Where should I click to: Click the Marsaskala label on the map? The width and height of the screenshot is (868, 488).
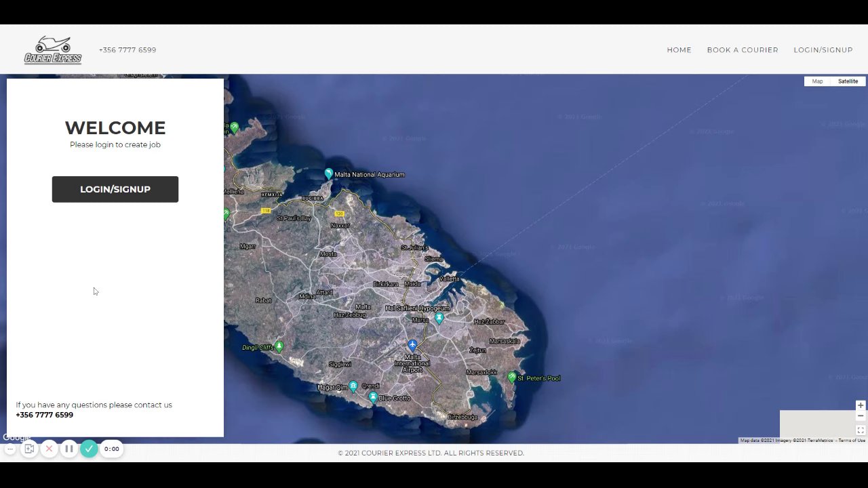pos(505,341)
